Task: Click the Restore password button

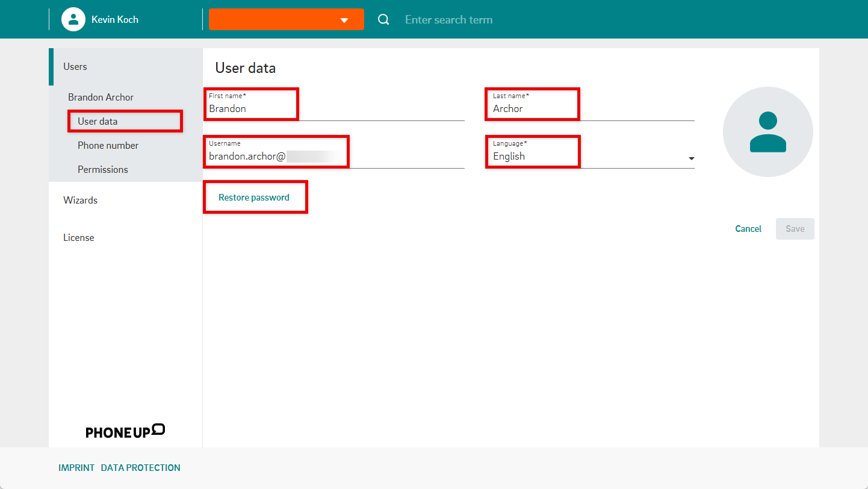Action: [x=254, y=198]
